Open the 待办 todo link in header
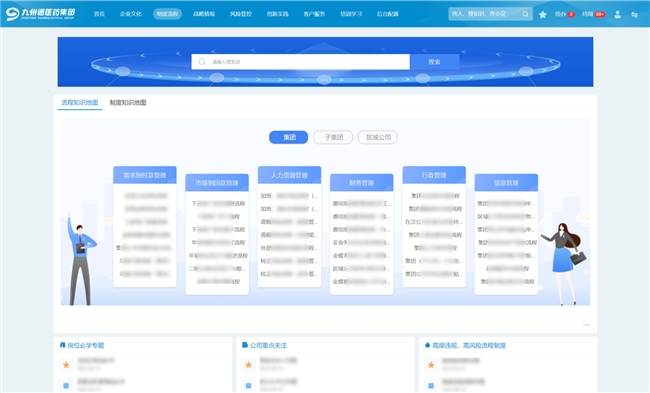Viewport: 650px width, 393px height. click(565, 14)
